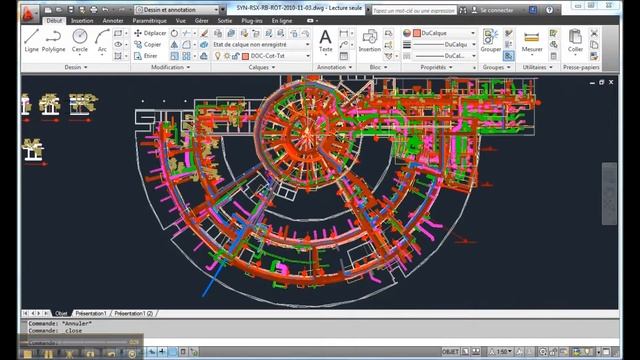Toggle the layer on/off lightbulb icon

[x=218, y=56]
